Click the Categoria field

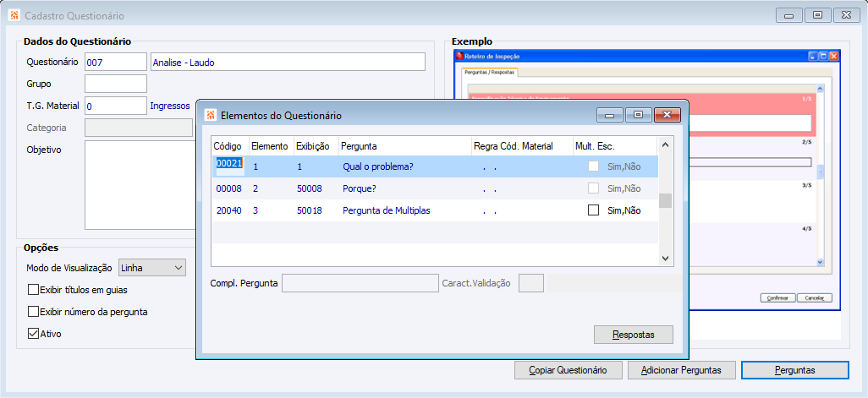[139, 128]
